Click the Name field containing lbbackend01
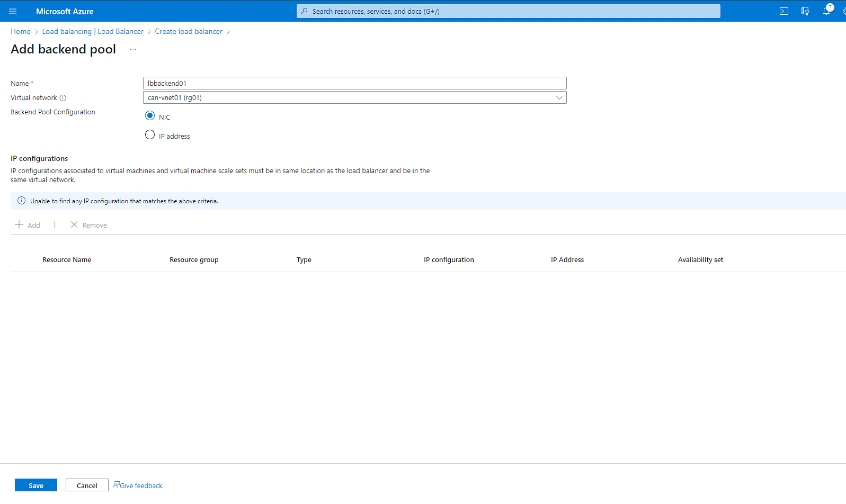 coord(355,83)
